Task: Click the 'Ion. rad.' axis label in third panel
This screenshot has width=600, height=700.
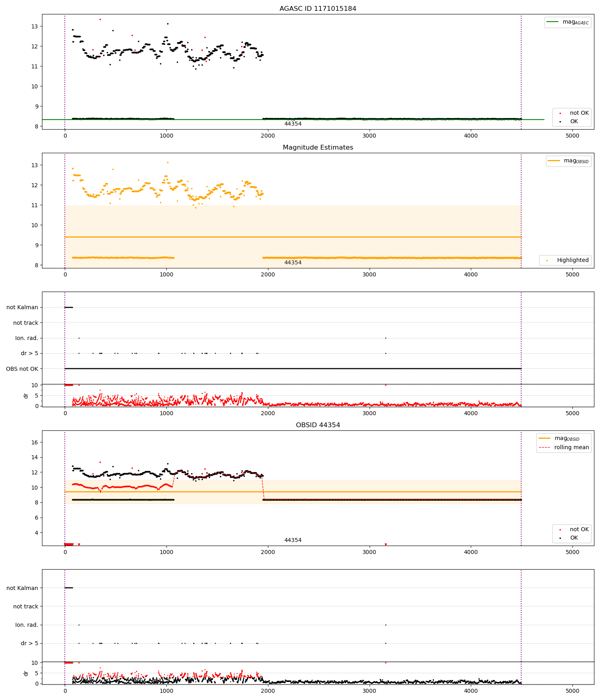Action: tap(26, 338)
